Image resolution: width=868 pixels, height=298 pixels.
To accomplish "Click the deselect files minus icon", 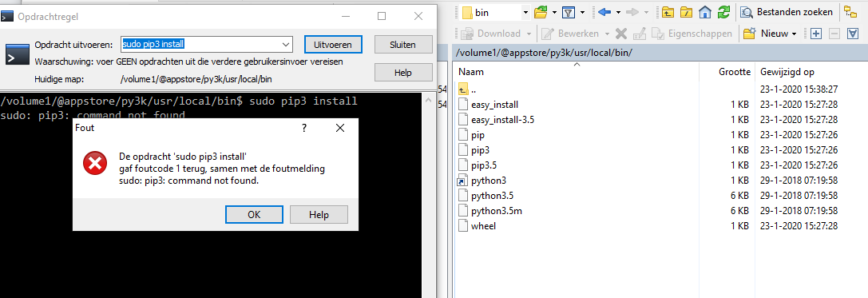I will [x=835, y=34].
